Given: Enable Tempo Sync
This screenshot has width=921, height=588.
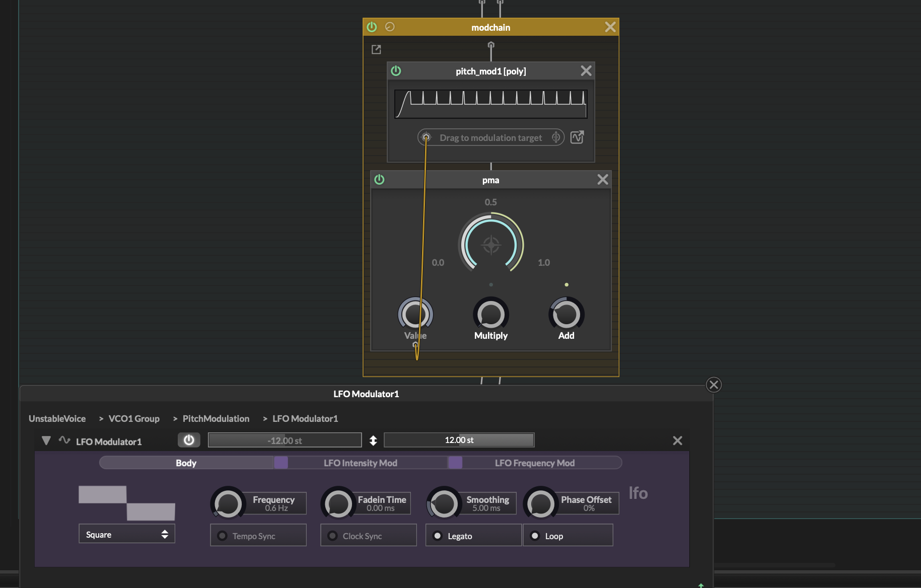Looking at the screenshot, I should [258, 536].
